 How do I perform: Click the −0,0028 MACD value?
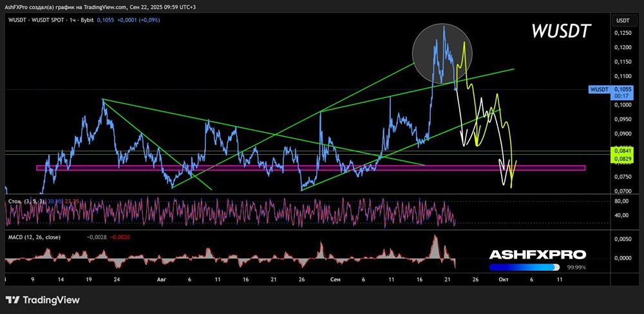pyautogui.click(x=97, y=237)
